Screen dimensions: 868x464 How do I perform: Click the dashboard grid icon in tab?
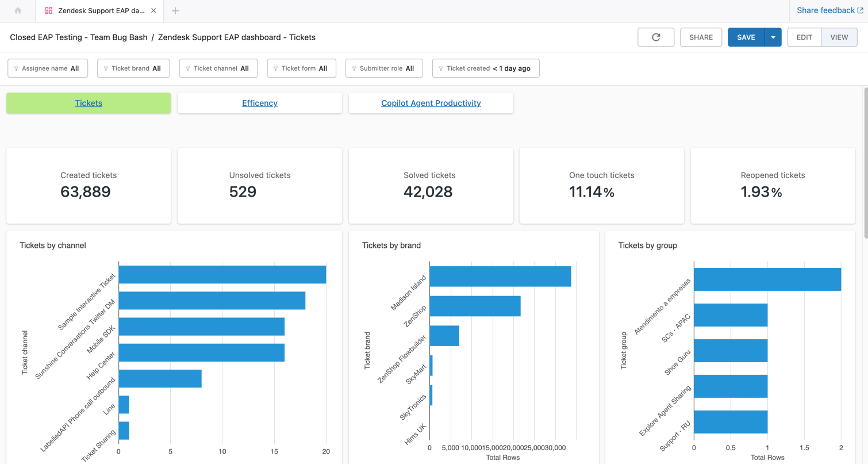point(49,11)
